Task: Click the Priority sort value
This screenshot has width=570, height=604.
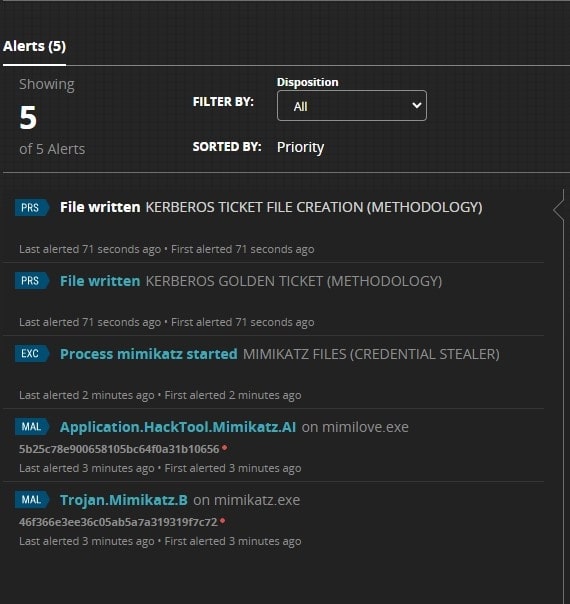Action: click(300, 147)
